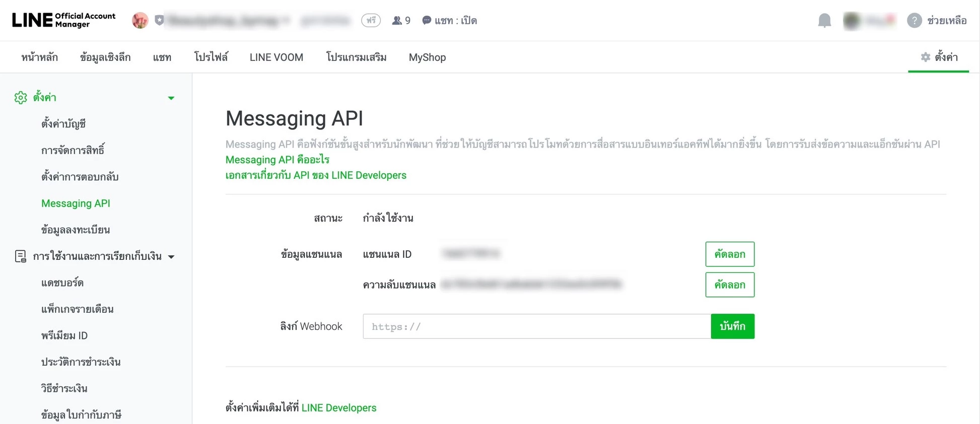Click the blurred channel ID value
This screenshot has height=424, width=980.
point(470,254)
